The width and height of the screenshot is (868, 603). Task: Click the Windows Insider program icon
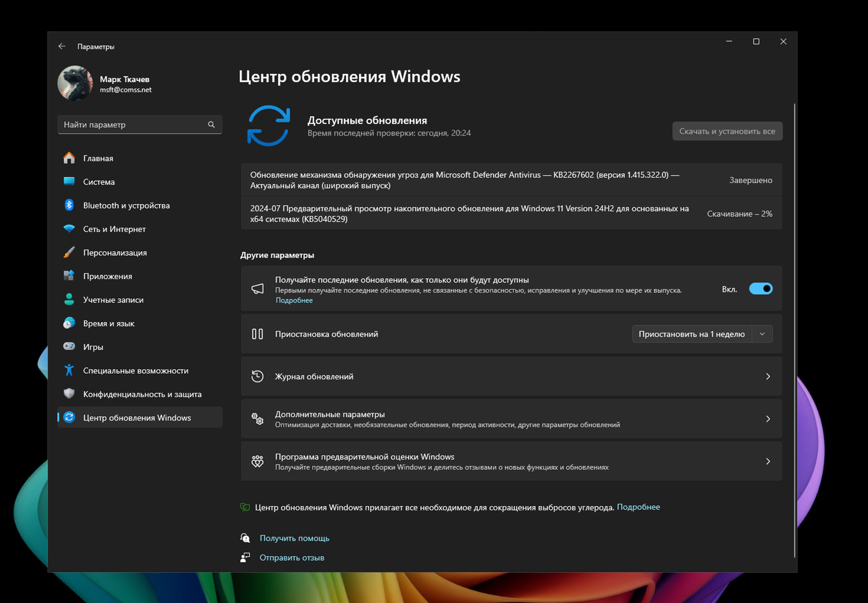click(x=258, y=461)
